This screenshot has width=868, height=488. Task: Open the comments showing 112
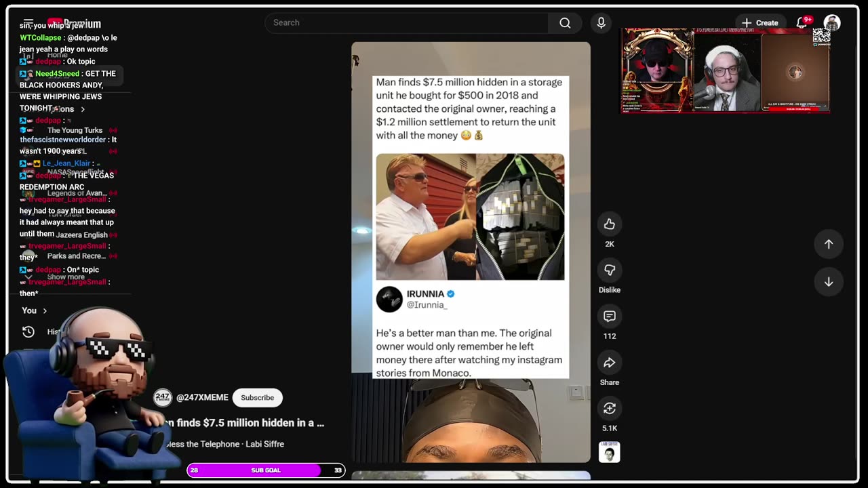(610, 317)
